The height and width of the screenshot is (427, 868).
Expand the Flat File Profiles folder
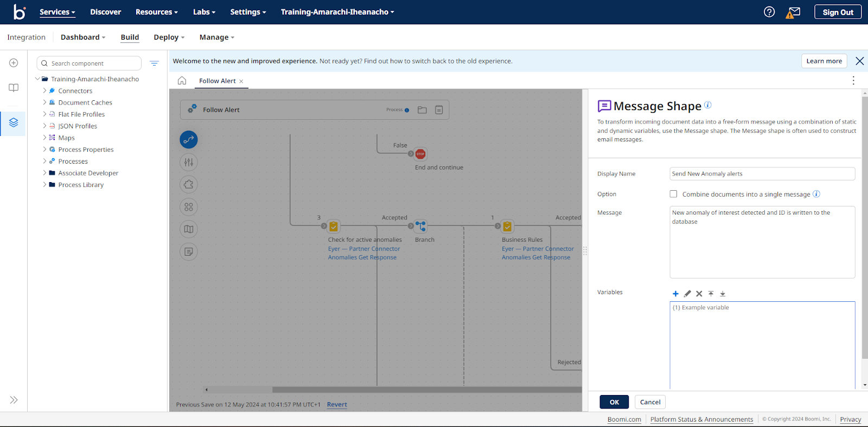click(x=44, y=114)
